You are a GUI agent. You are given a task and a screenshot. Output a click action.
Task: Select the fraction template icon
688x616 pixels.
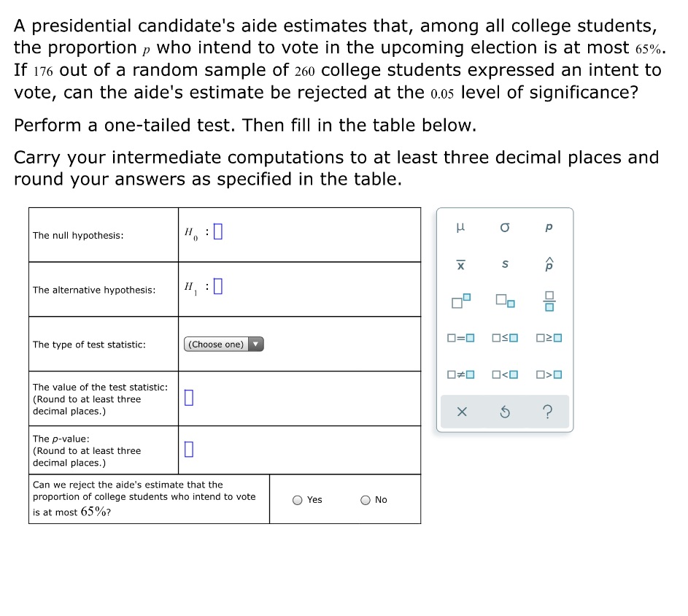[548, 301]
